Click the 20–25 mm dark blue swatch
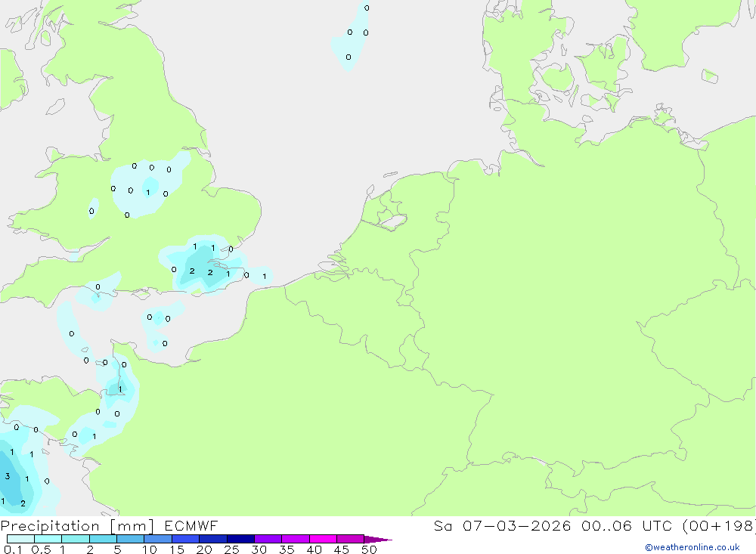 pos(212,539)
